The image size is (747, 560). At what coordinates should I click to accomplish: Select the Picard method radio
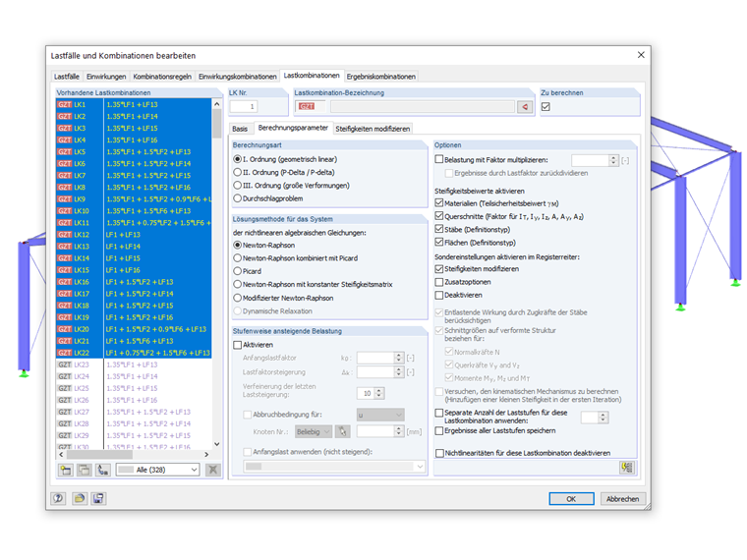237,271
